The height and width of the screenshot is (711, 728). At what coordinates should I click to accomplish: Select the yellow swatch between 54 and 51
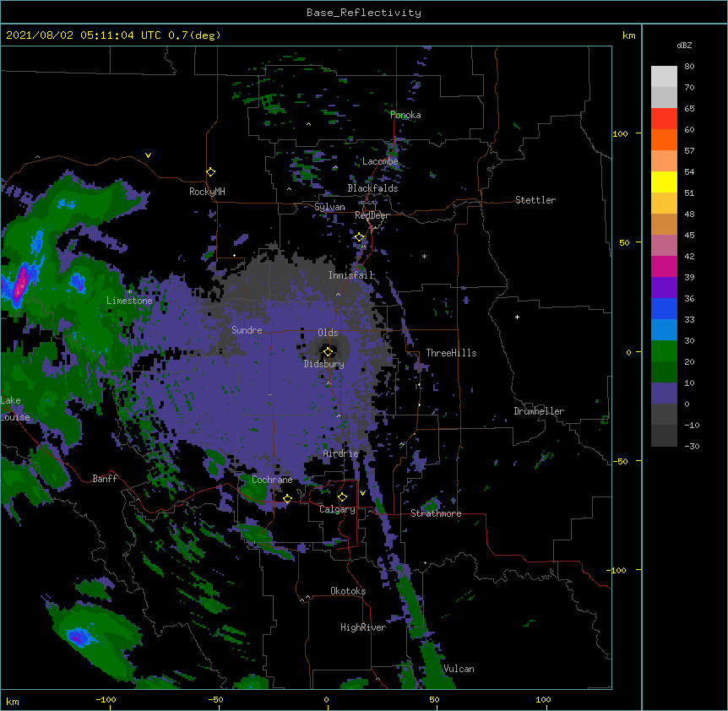point(664,182)
